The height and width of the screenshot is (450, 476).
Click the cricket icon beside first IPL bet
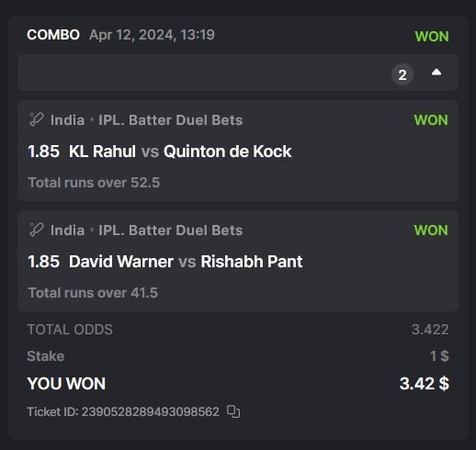click(x=36, y=119)
